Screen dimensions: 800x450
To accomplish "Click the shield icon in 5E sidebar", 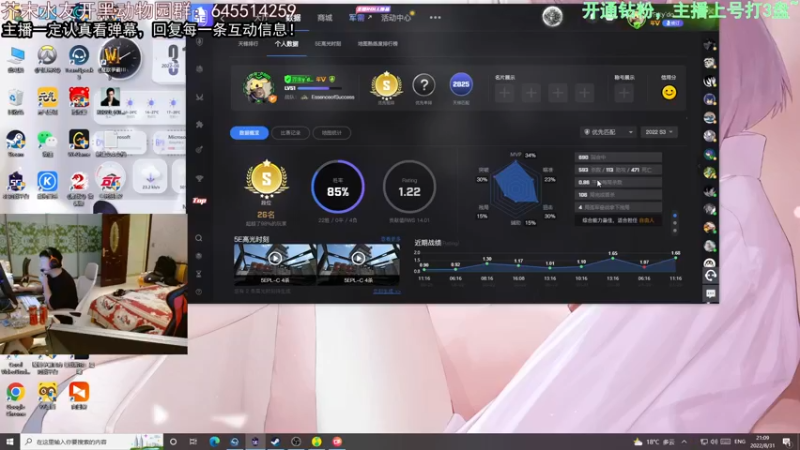I will coord(199,42).
